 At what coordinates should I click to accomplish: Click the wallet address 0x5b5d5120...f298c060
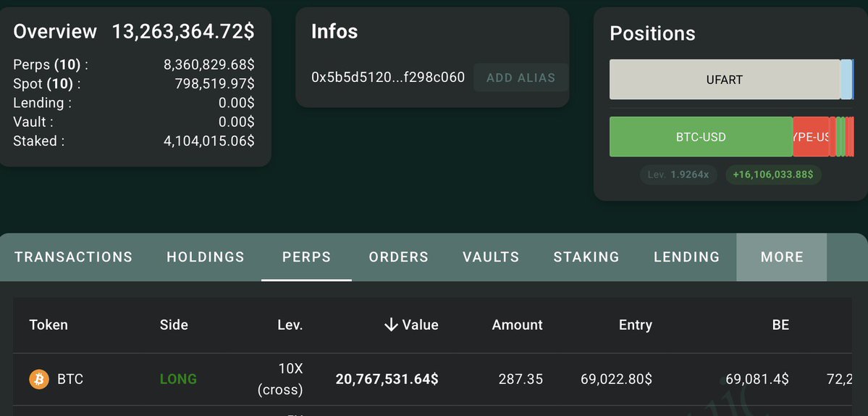(388, 78)
